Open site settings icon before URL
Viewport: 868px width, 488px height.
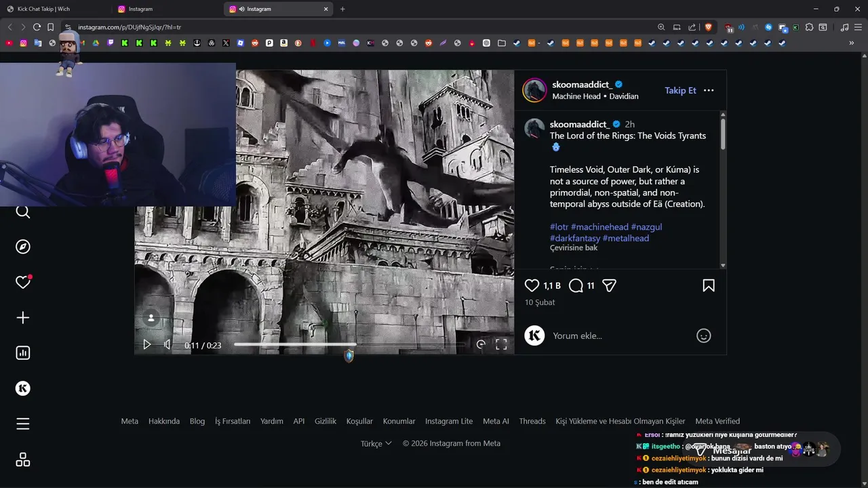pyautogui.click(x=68, y=27)
